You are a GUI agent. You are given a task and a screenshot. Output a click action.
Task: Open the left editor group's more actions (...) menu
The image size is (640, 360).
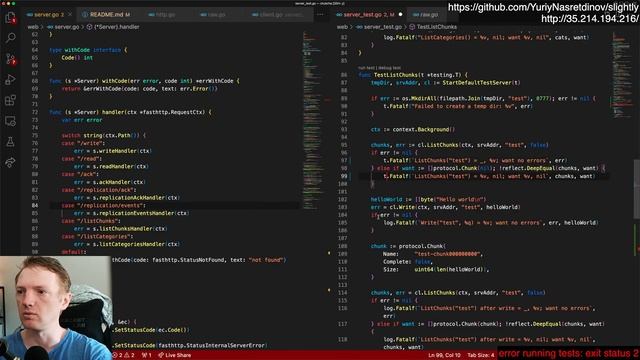pos(320,14)
